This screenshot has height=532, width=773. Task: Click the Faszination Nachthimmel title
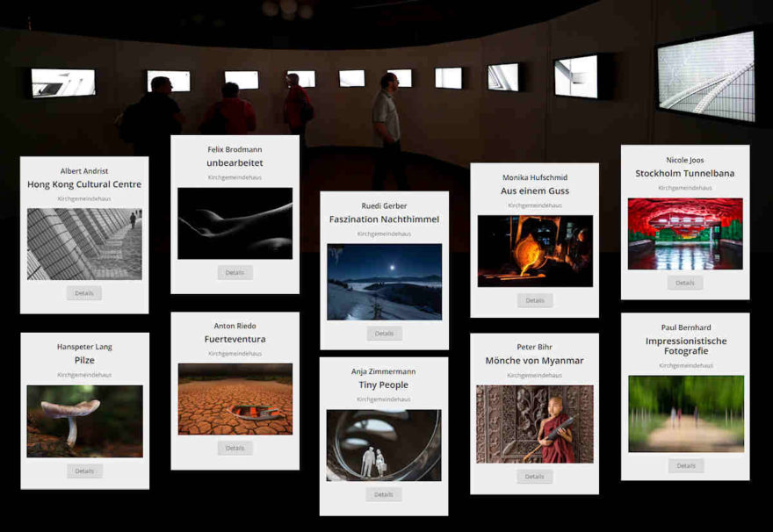(385, 219)
